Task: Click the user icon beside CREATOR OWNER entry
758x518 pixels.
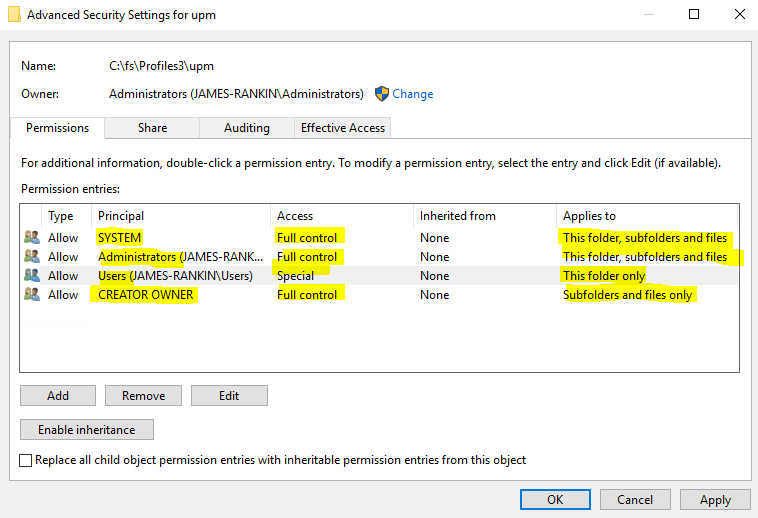Action: coord(32,295)
